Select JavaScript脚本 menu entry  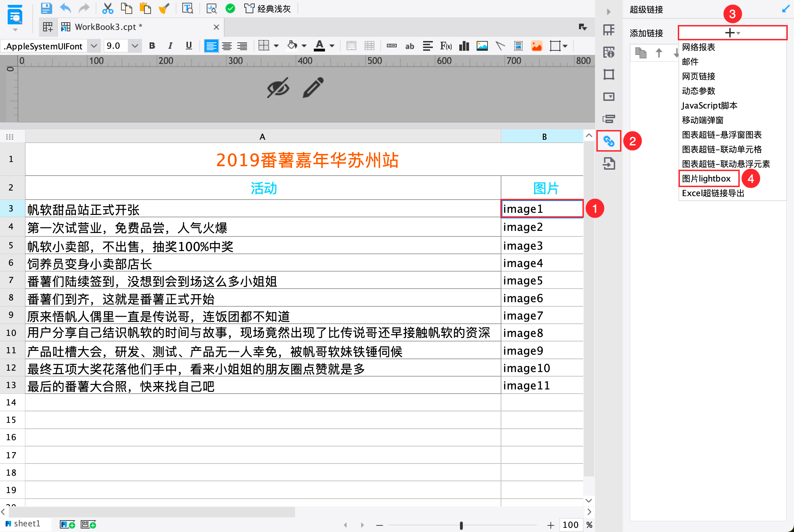point(709,106)
